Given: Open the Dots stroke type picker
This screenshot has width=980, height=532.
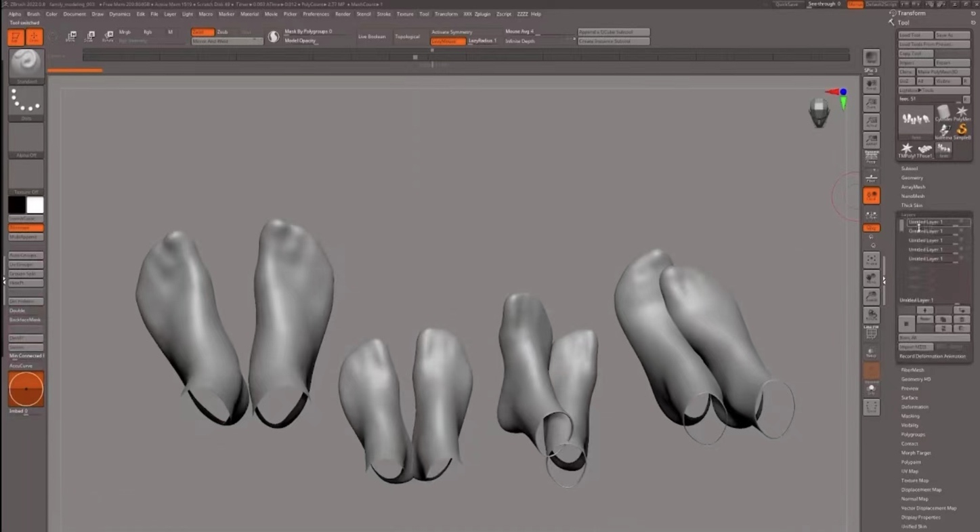Looking at the screenshot, I should 26,102.
